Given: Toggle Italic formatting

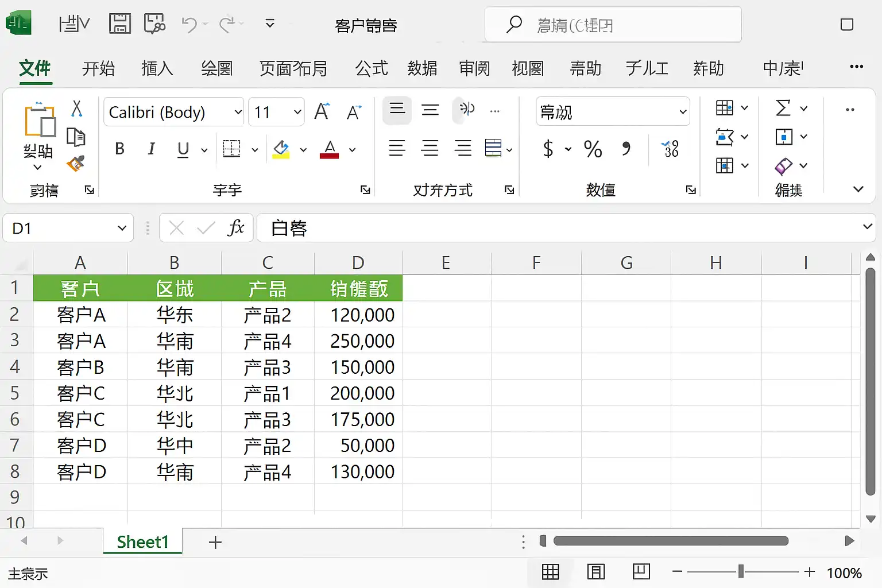Looking at the screenshot, I should tap(151, 149).
